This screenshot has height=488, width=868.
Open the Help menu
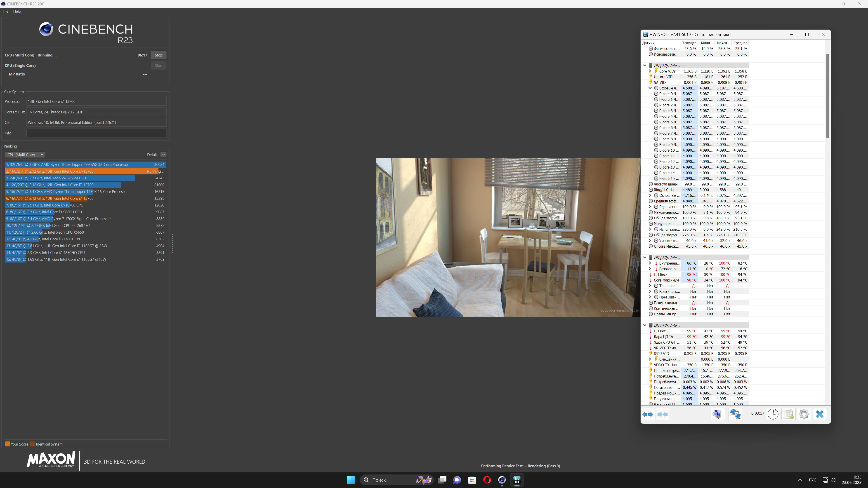coord(17,11)
